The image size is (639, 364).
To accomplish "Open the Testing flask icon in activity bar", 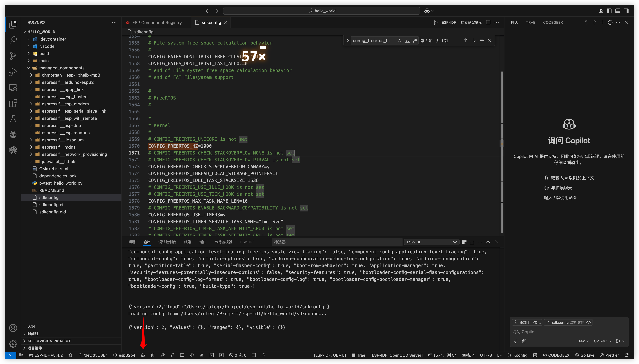I will coord(13,119).
